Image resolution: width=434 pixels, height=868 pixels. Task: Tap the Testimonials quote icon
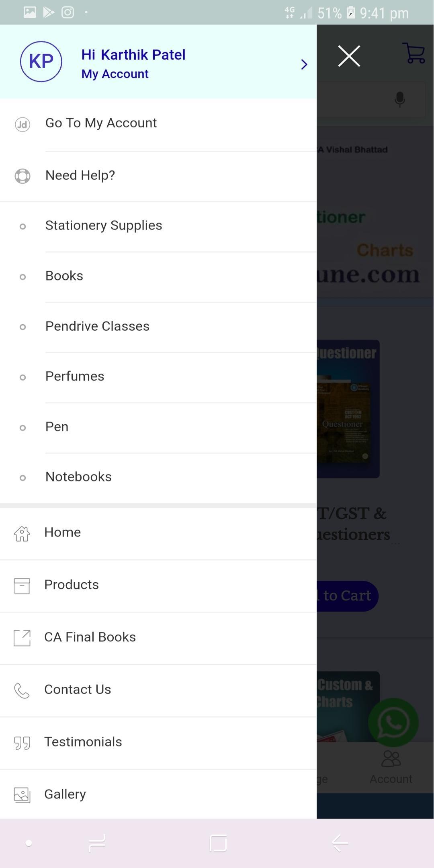[x=22, y=743]
